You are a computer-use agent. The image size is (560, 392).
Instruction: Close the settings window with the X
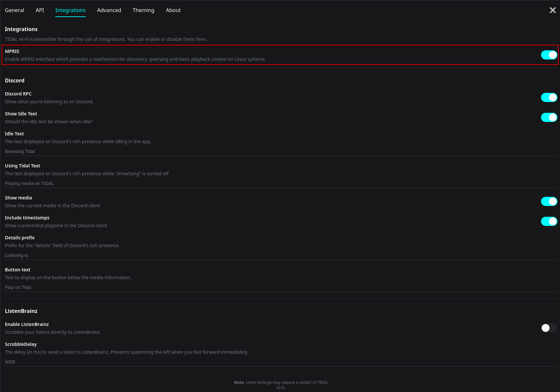pos(552,10)
